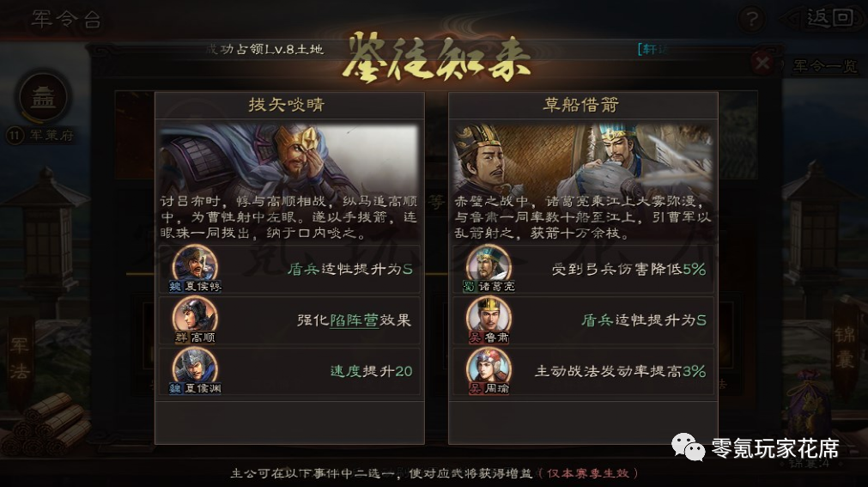Open the 锦囊 side tab

click(x=846, y=347)
